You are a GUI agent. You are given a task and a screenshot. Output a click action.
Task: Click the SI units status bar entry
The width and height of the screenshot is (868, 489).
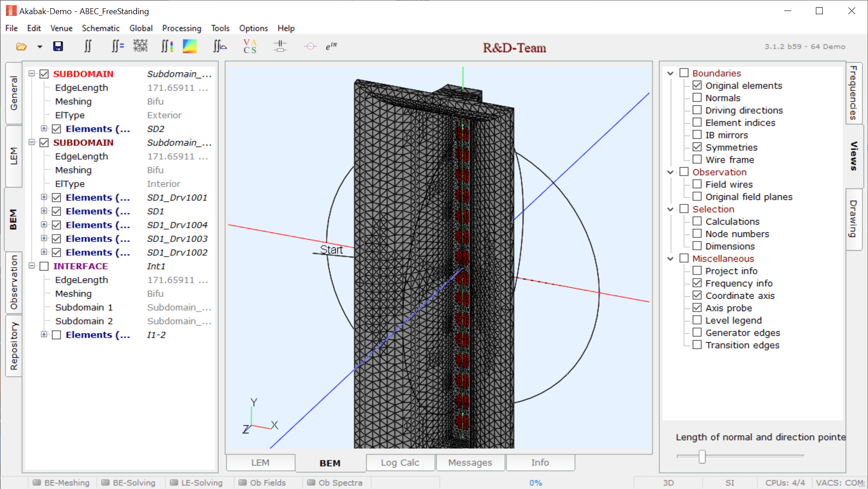coord(729,483)
